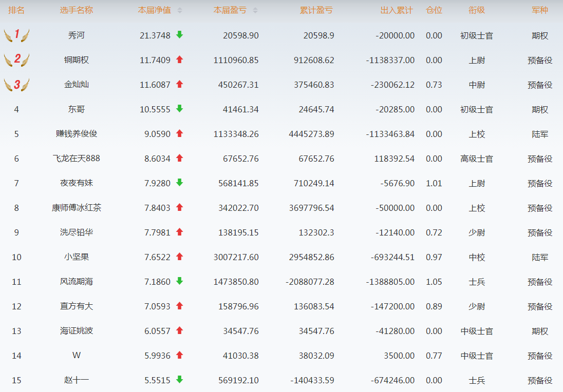Screen dimensions: 563x392
Task: Click red up arrow beside 7.8403
Action: [179, 207]
